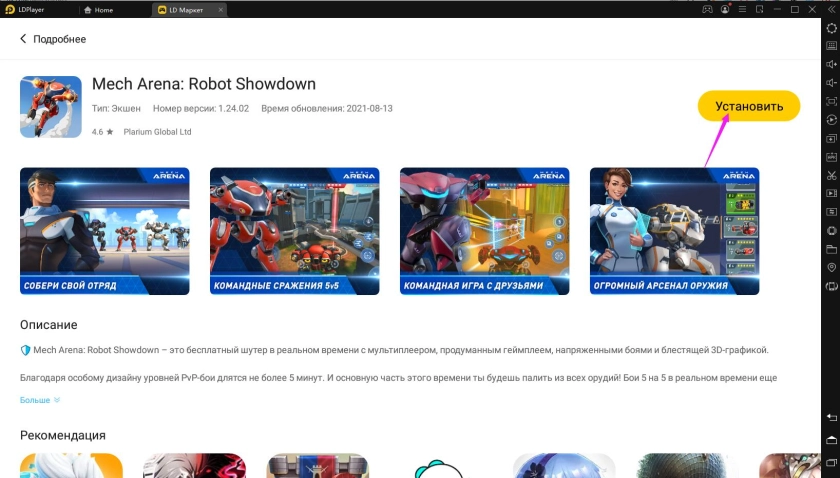Expand description with Больше link
Viewport: 840px width, 478px height.
pos(40,400)
